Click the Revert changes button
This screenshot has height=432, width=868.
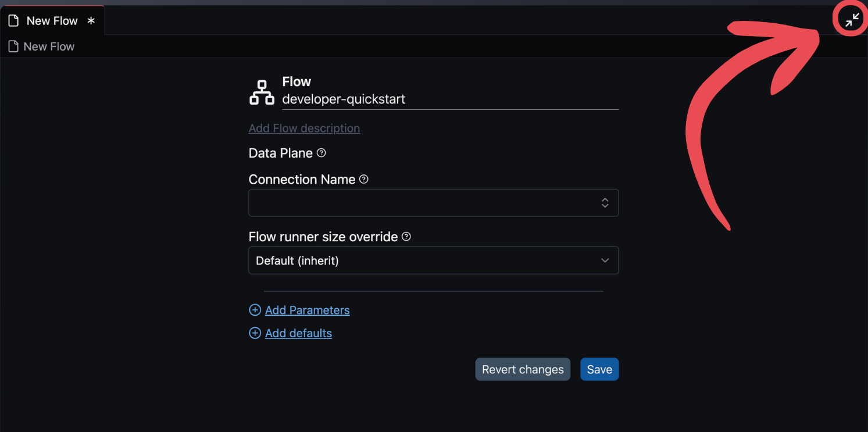coord(523,370)
